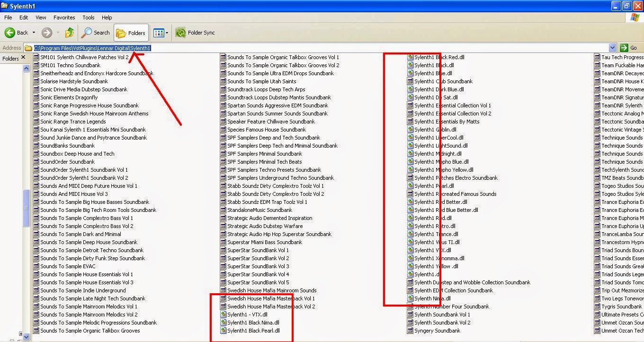The width and height of the screenshot is (644, 342).
Task: Select Stabb Soundz EDM Trap Toolz Vol 1
Action: (x=267, y=202)
